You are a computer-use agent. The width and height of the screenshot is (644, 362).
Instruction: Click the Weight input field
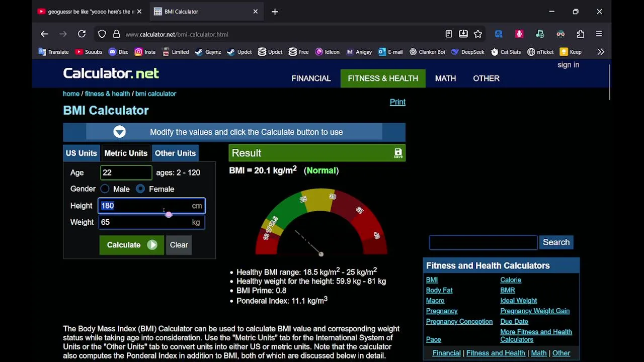(x=151, y=222)
